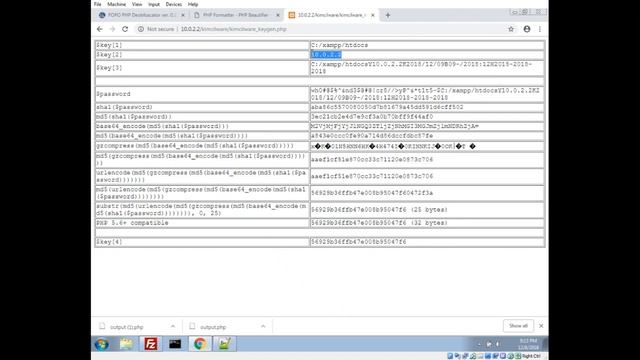Viewport: 640px width, 360px height.
Task: Show hidden system tray icons
Action: (x=479, y=344)
